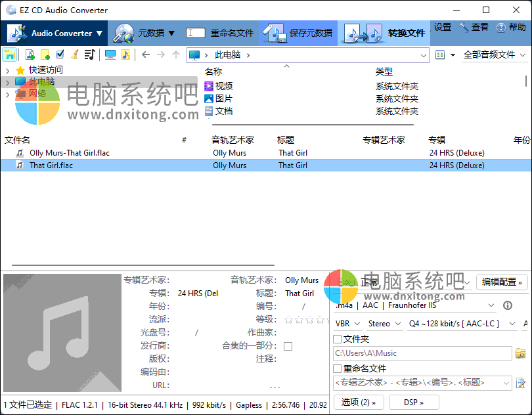Viewport: 532px width, 415px height.
Task: Click the 转换文件 convert button
Action: [384, 33]
